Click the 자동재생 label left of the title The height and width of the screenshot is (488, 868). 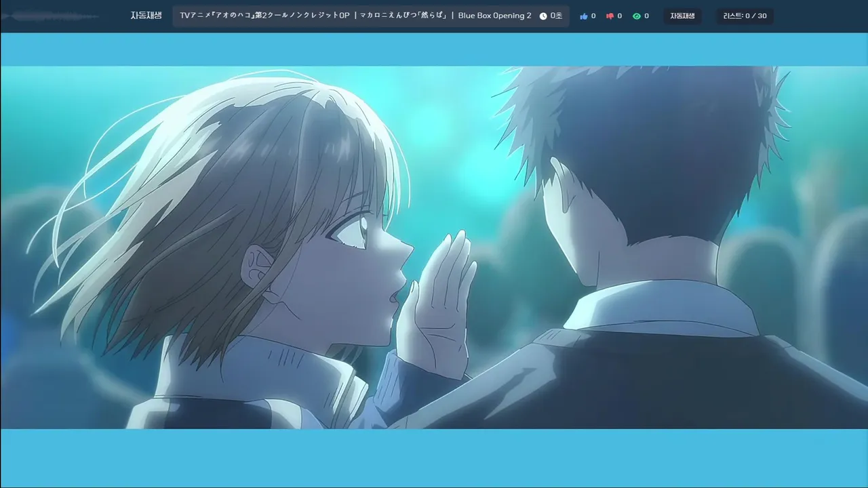point(146,16)
